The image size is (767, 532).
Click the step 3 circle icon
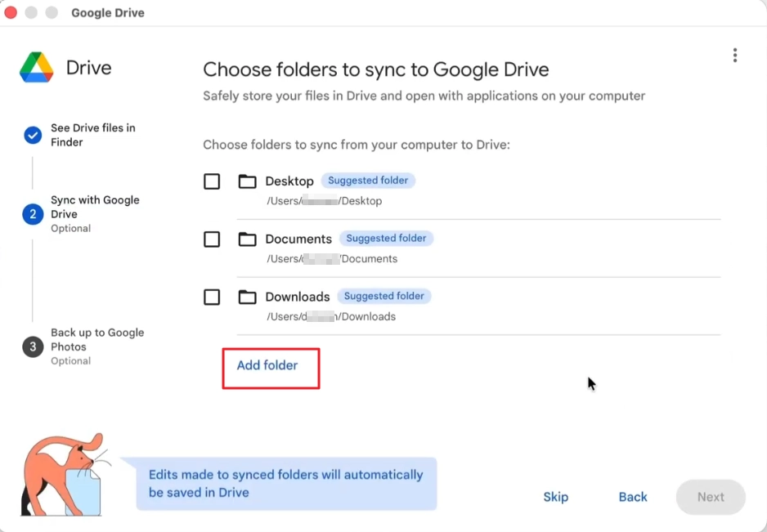33,346
